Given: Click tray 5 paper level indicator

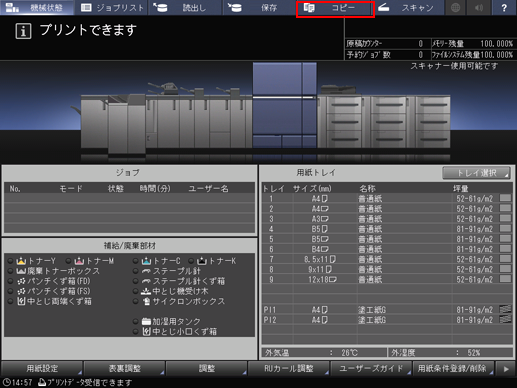Looking at the screenshot, I should (x=505, y=238).
